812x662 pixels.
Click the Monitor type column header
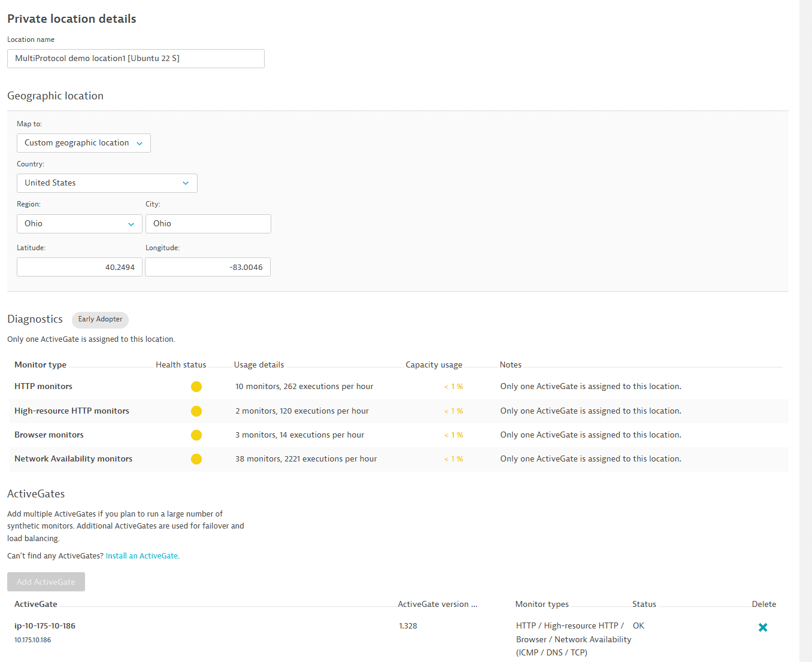(x=40, y=365)
